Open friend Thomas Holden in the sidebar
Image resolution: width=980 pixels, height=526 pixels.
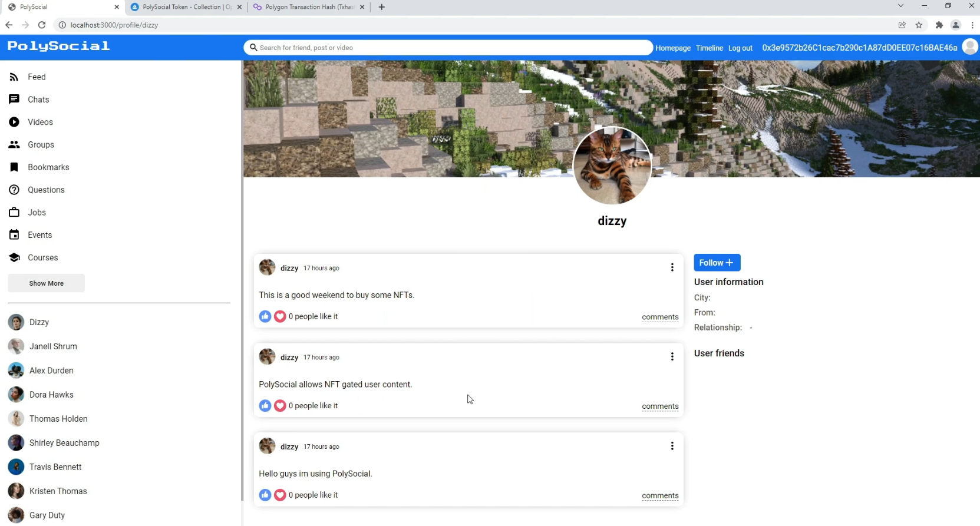(48, 419)
